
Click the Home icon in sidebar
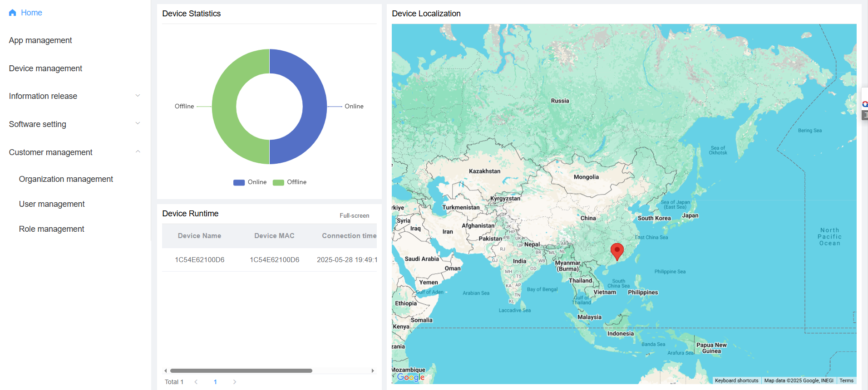[x=13, y=13]
